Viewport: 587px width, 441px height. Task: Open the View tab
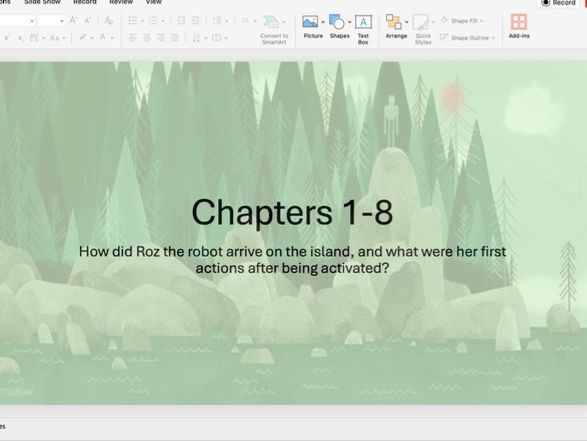point(153,2)
